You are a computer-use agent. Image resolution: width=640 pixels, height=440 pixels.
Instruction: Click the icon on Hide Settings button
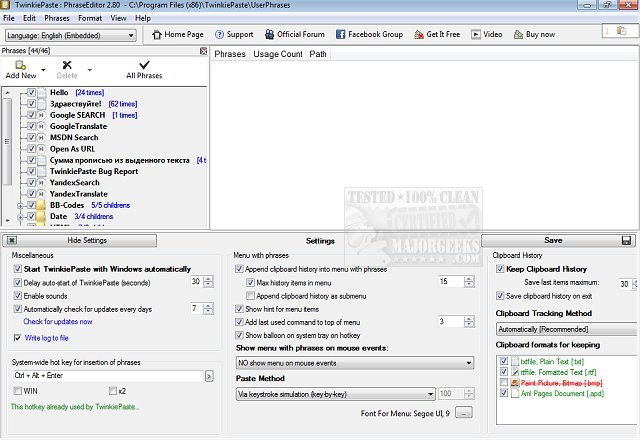coord(12,240)
